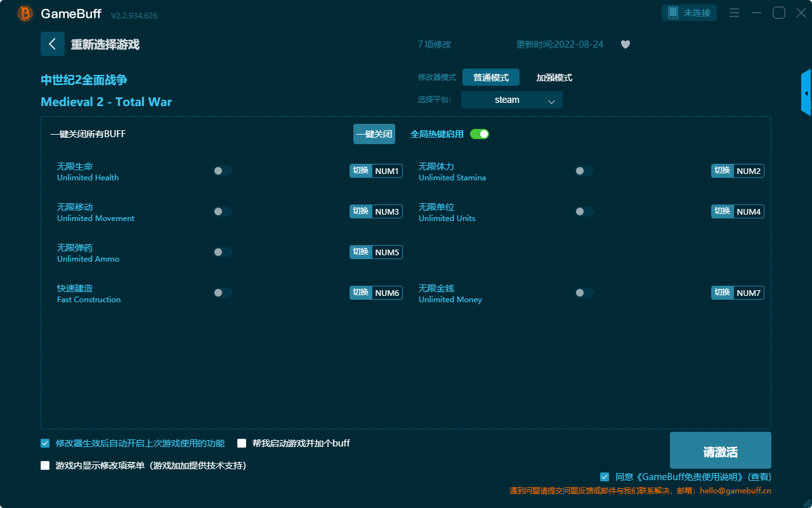
Task: Click the hello@gamebuff.cn email text
Action: click(x=736, y=491)
